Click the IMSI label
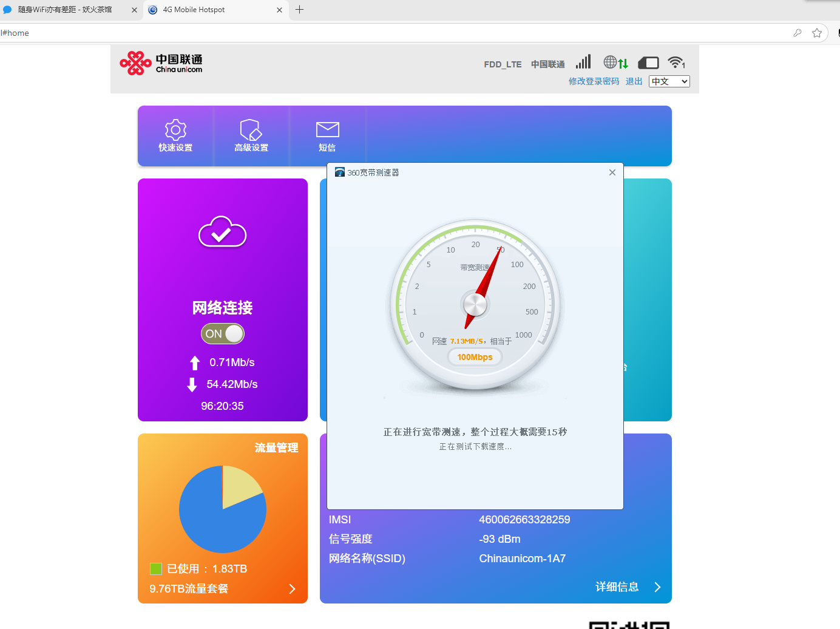The width and height of the screenshot is (840, 629). coord(340,520)
